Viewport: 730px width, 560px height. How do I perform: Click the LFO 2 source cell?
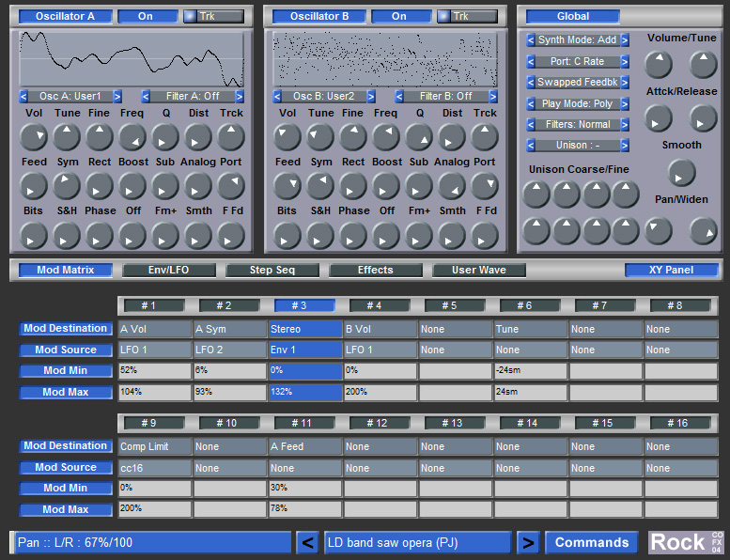tap(230, 350)
